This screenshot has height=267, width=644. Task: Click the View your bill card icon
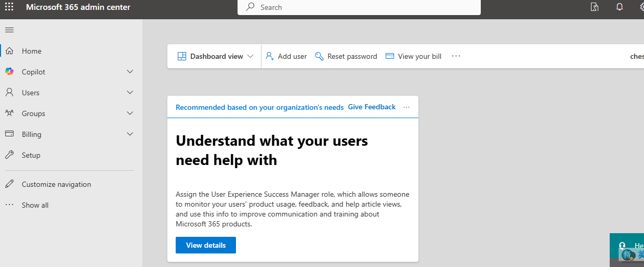point(390,56)
